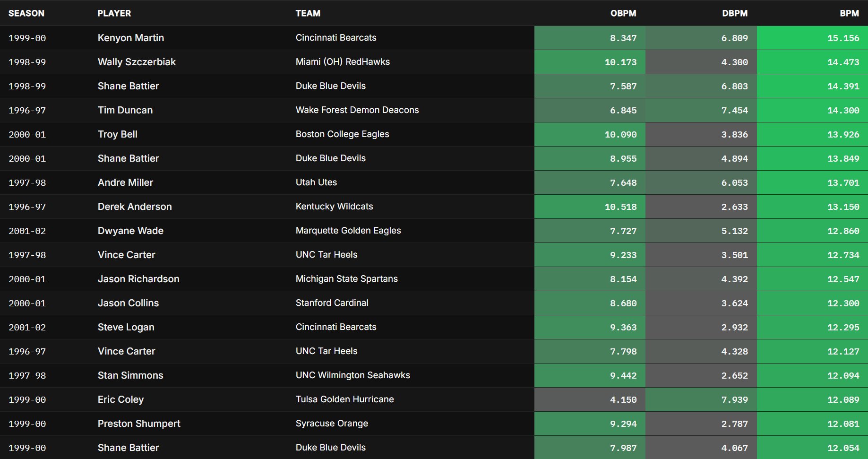This screenshot has height=459, width=868.
Task: Click "UNC Tar Heels" in the 1997-98 row
Action: (327, 255)
